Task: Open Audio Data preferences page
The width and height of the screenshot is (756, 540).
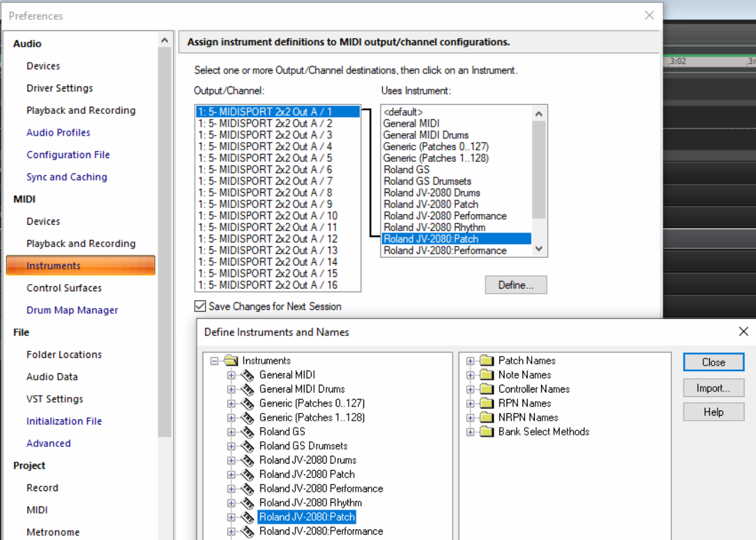Action: [x=52, y=377]
